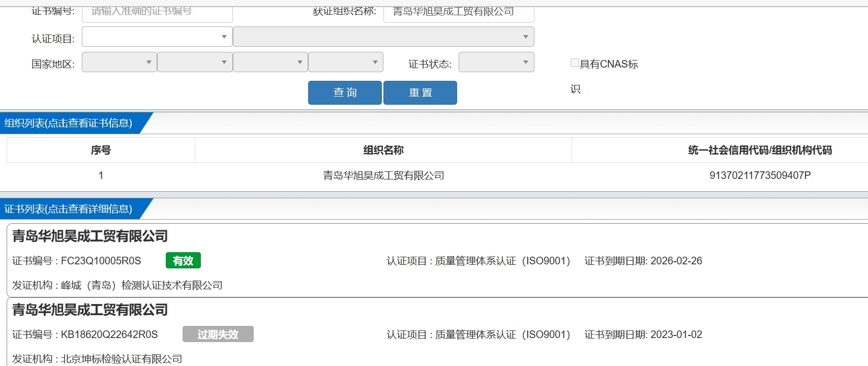The width and height of the screenshot is (868, 366).
Task: Click the 组织列表(点击查看证书信息) section header
Action: (x=69, y=123)
